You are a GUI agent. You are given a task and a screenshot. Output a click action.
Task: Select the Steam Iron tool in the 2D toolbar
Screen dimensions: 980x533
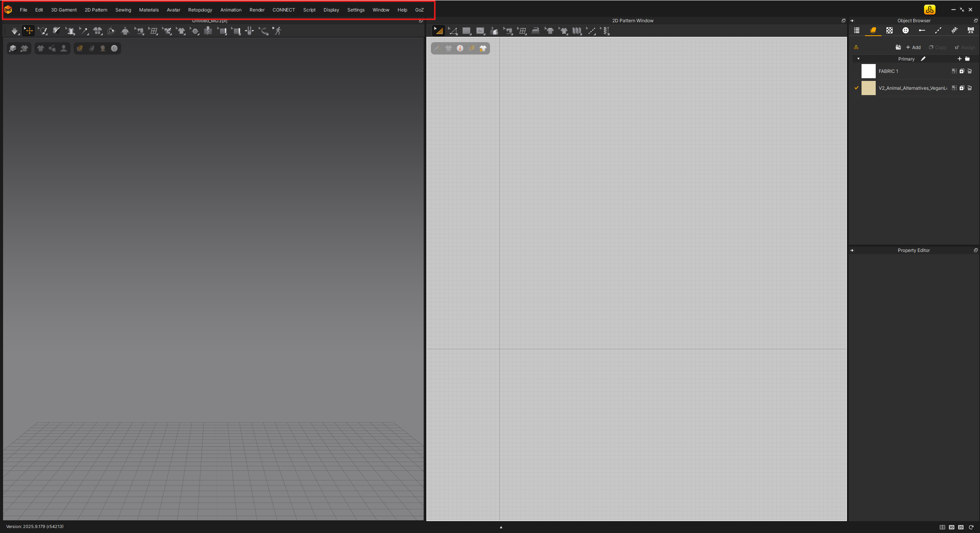[536, 31]
